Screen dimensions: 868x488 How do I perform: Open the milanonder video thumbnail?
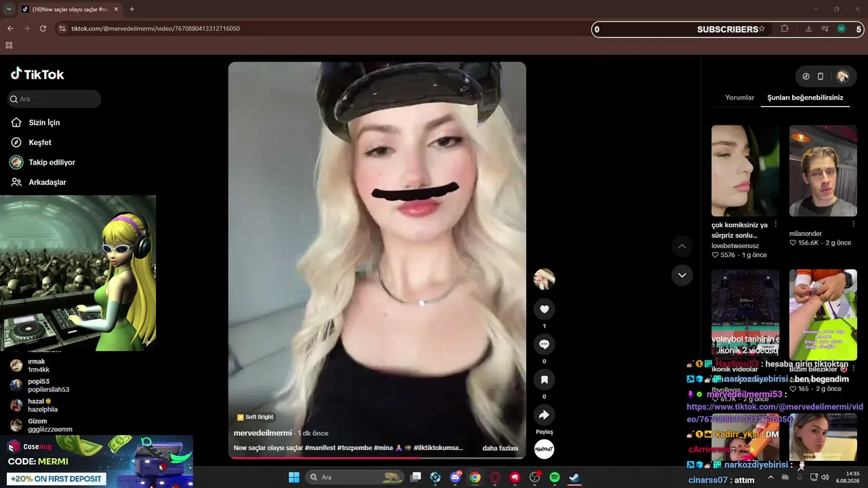click(823, 171)
